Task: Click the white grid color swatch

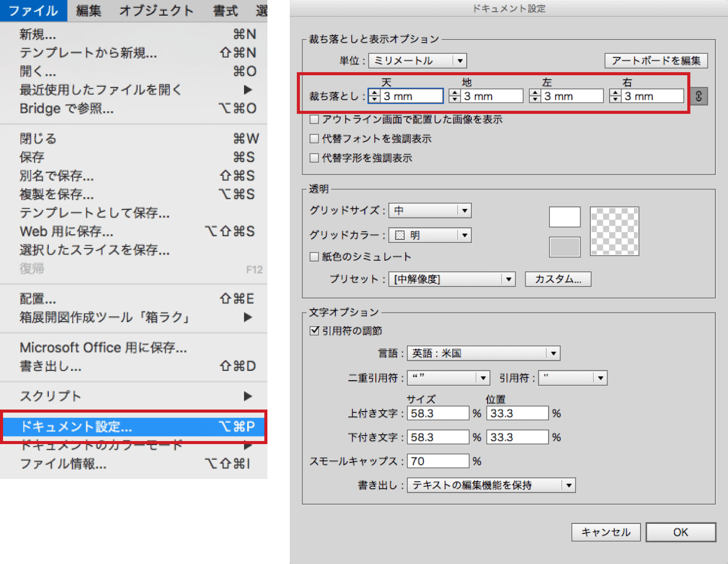Action: pos(564,217)
